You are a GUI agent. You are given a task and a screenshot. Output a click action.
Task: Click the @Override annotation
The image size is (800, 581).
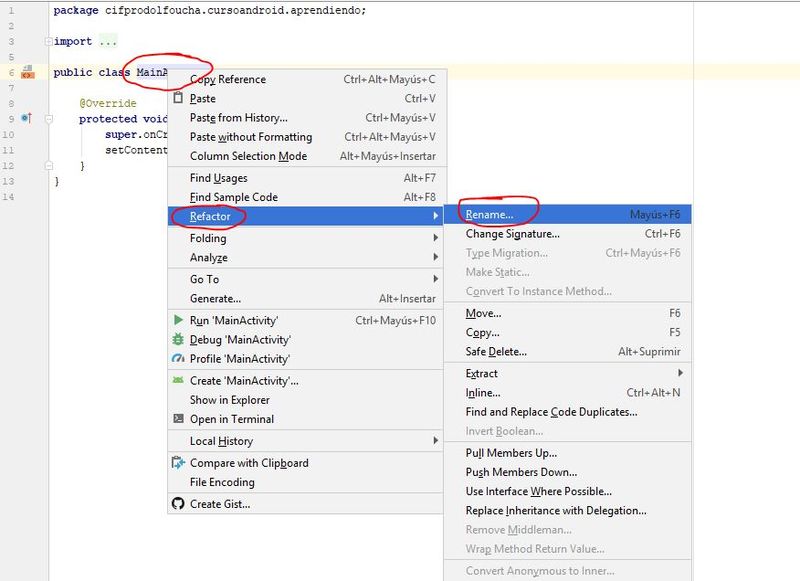pyautogui.click(x=108, y=103)
